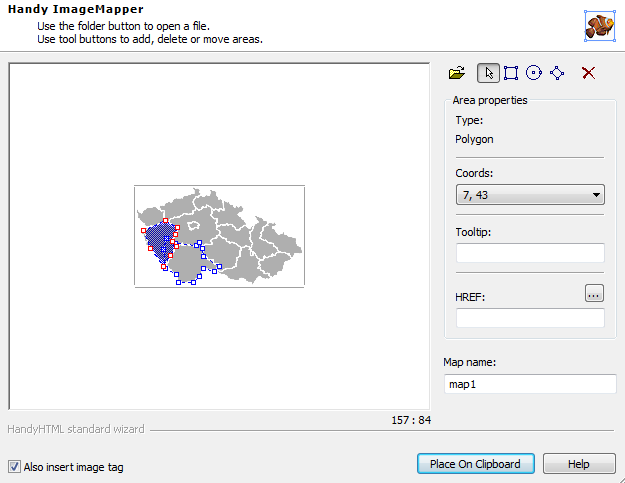Click the Coords: label

[474, 173]
